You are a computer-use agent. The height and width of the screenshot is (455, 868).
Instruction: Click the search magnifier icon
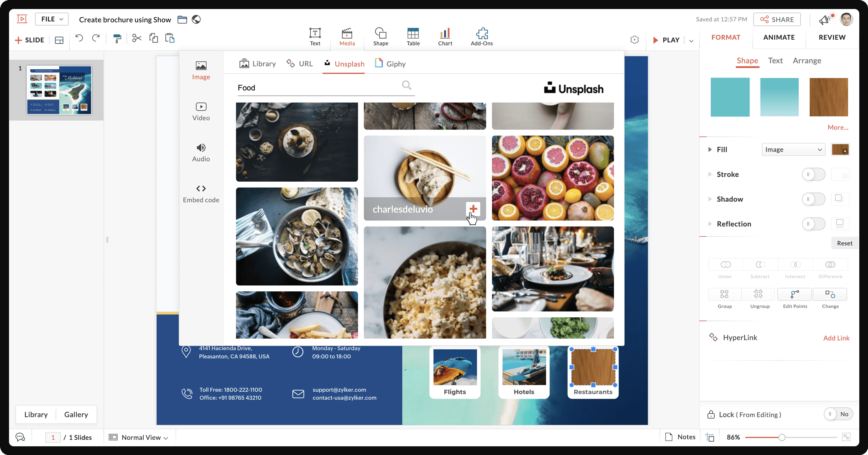click(x=407, y=85)
